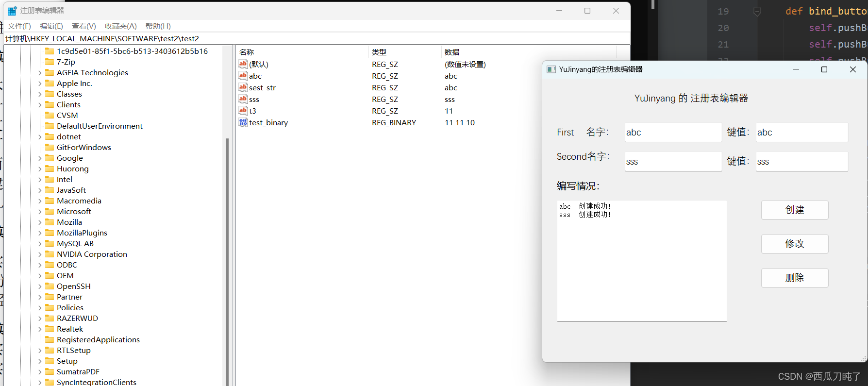The image size is (868, 386).
Task: Click the Classes folder icon
Action: 50,94
